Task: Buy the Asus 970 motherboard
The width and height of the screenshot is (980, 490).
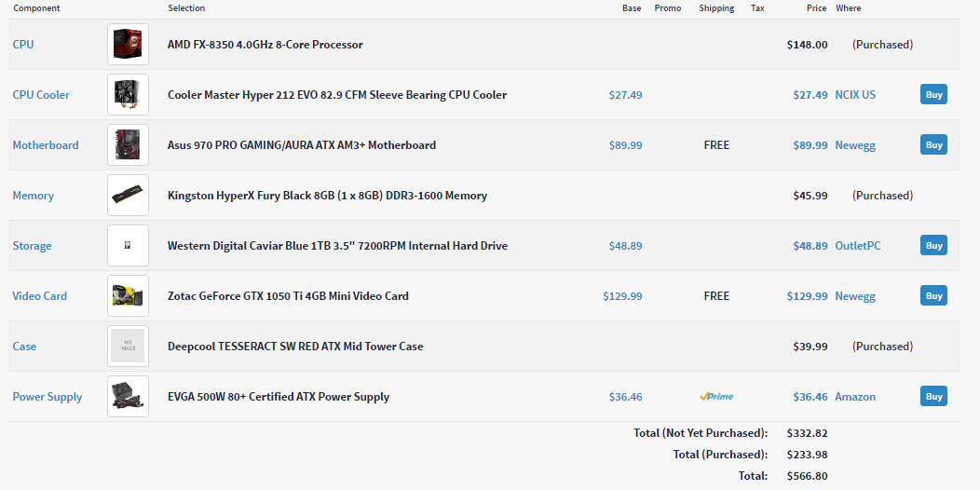Action: pos(933,144)
